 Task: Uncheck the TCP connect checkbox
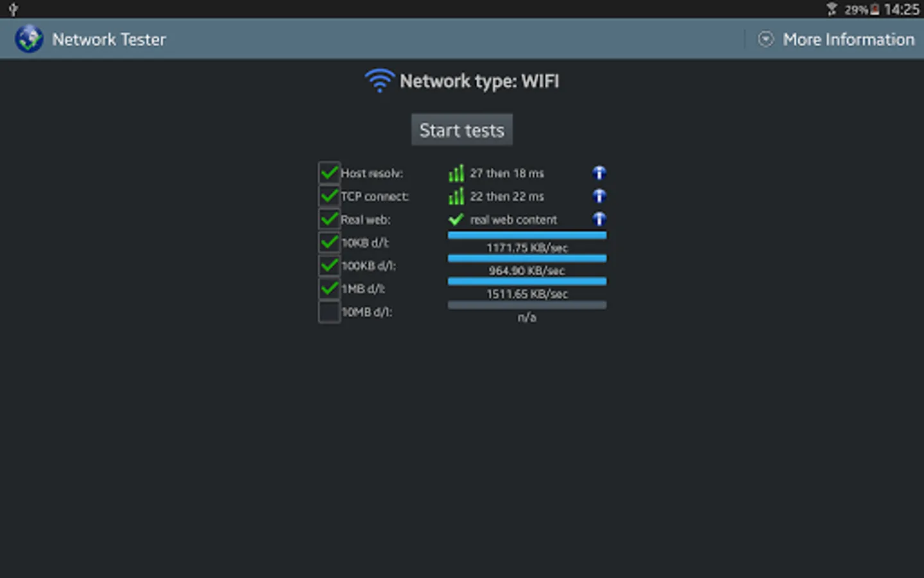[x=329, y=196]
